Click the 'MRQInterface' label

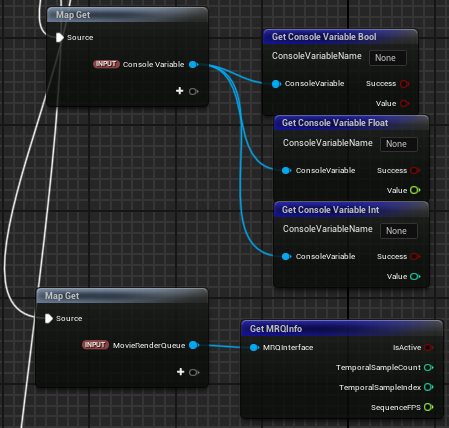pyautogui.click(x=288, y=348)
